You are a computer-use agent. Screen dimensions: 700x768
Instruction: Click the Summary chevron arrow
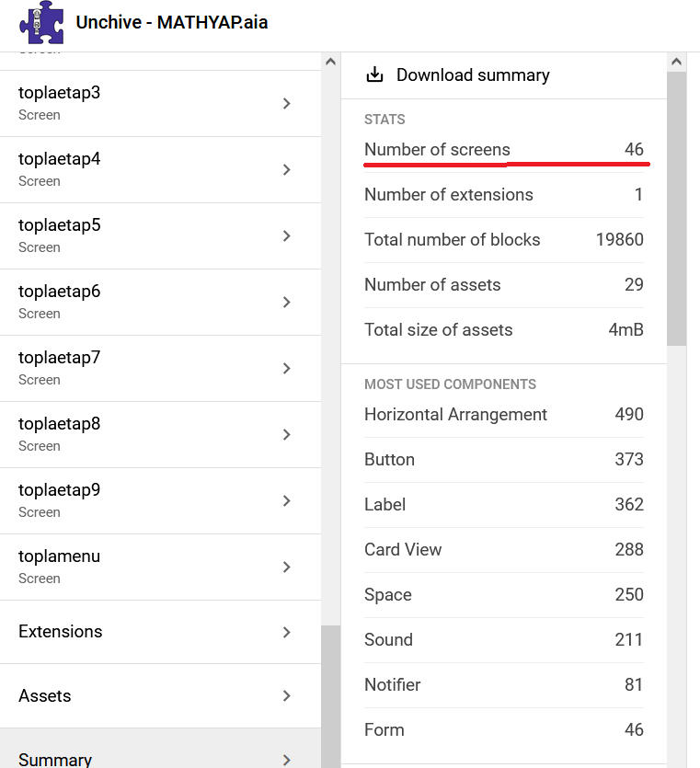tap(287, 760)
